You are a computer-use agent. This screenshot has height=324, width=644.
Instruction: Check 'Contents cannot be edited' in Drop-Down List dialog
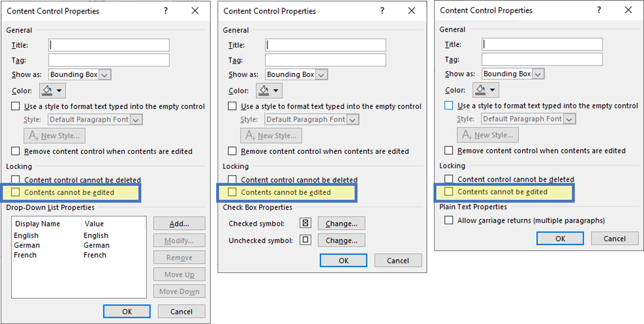tap(16, 192)
